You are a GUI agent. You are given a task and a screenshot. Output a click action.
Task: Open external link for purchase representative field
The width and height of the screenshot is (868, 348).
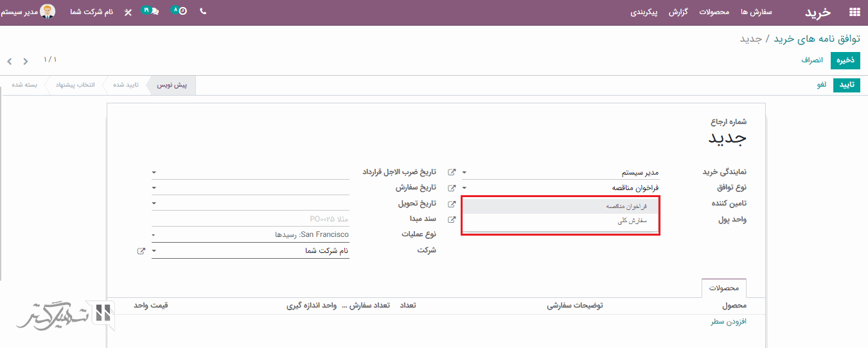point(452,172)
